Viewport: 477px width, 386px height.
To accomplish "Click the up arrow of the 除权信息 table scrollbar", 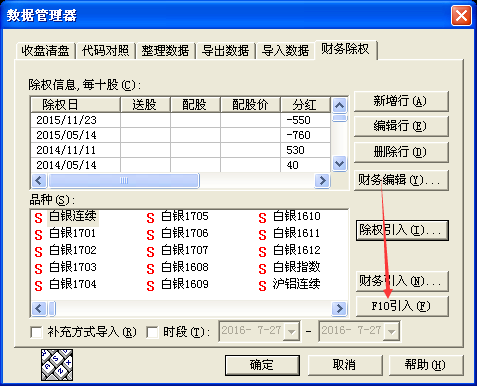I will click(x=340, y=106).
